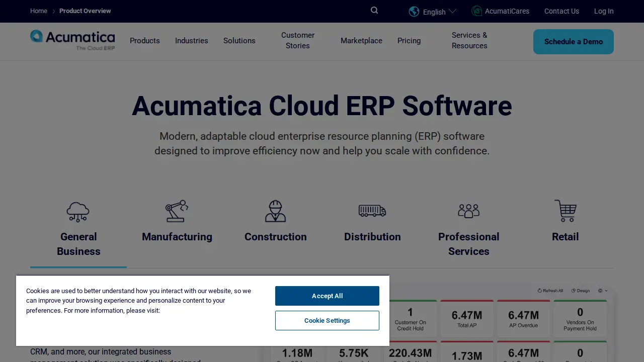The image size is (644, 362).
Task: Open Cookie Settings
Action: pyautogui.click(x=327, y=320)
